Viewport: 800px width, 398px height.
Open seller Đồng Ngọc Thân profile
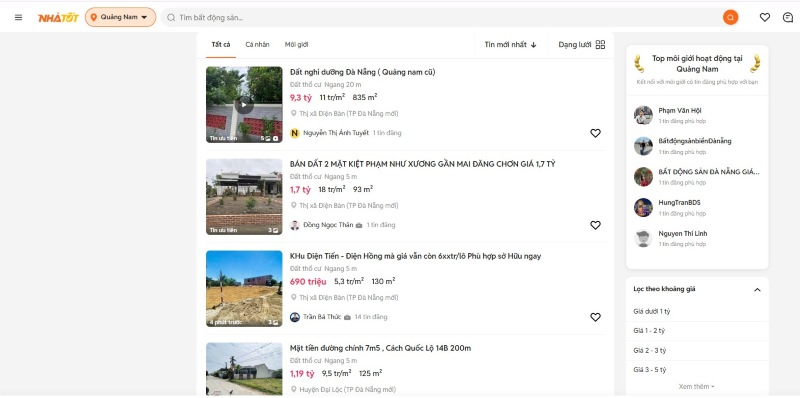[x=328, y=225]
